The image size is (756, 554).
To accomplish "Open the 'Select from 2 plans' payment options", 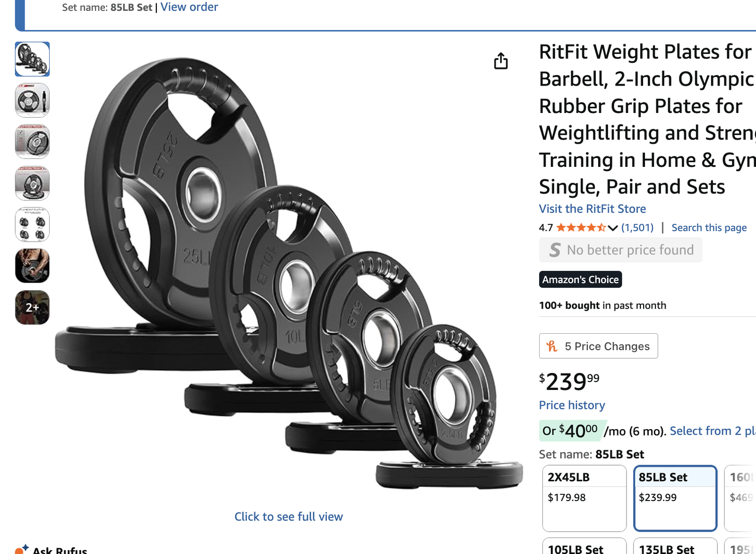I will tap(713, 431).
